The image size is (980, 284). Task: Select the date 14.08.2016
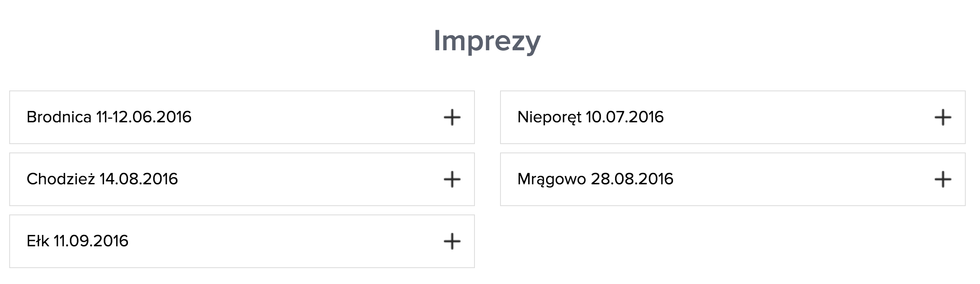click(139, 179)
